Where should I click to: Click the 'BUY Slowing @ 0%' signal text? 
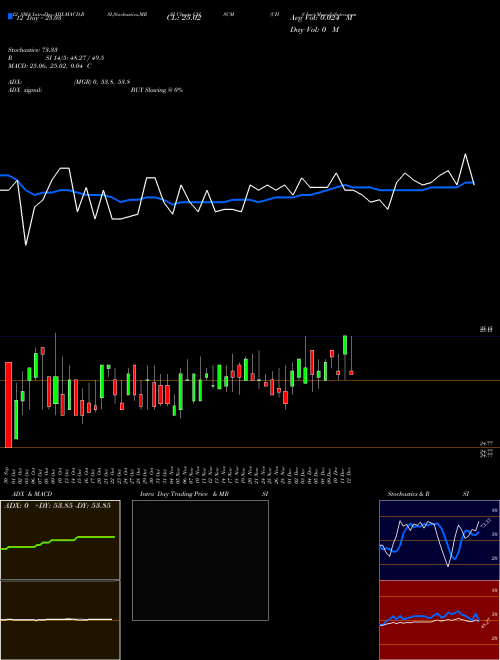[x=157, y=90]
